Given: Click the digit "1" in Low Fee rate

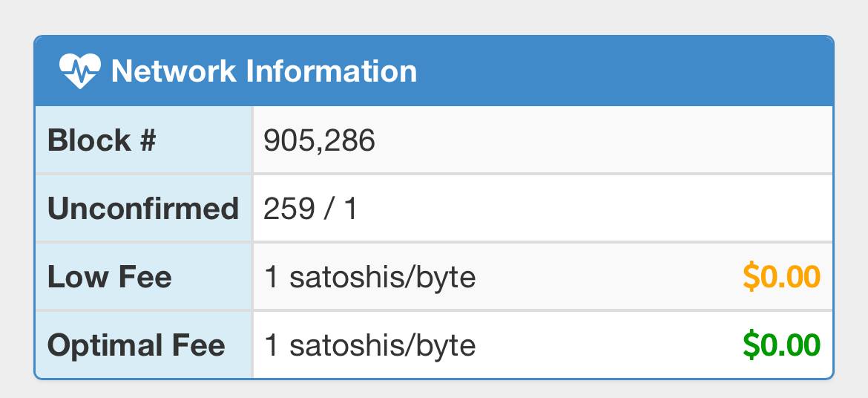Looking at the screenshot, I should 272,277.
